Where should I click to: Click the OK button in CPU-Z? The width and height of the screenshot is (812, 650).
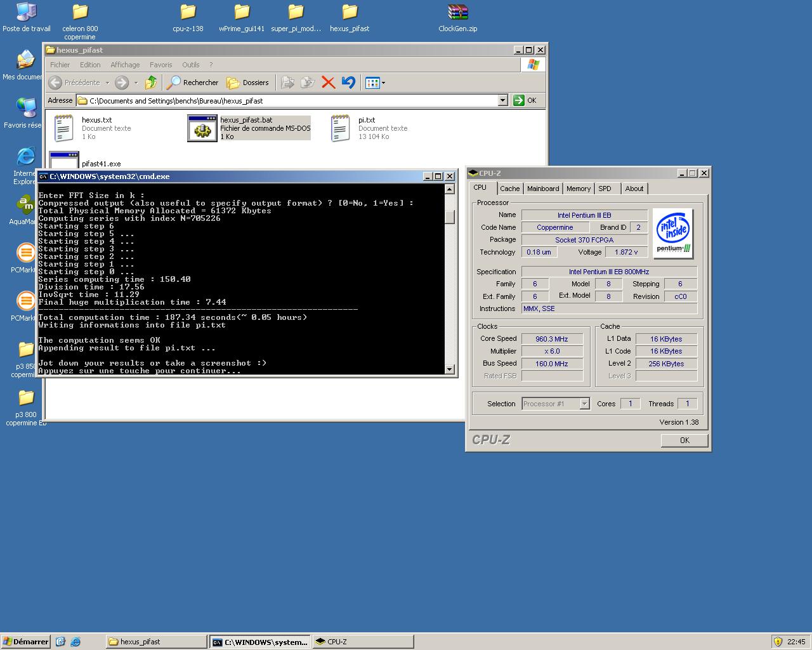pos(684,441)
